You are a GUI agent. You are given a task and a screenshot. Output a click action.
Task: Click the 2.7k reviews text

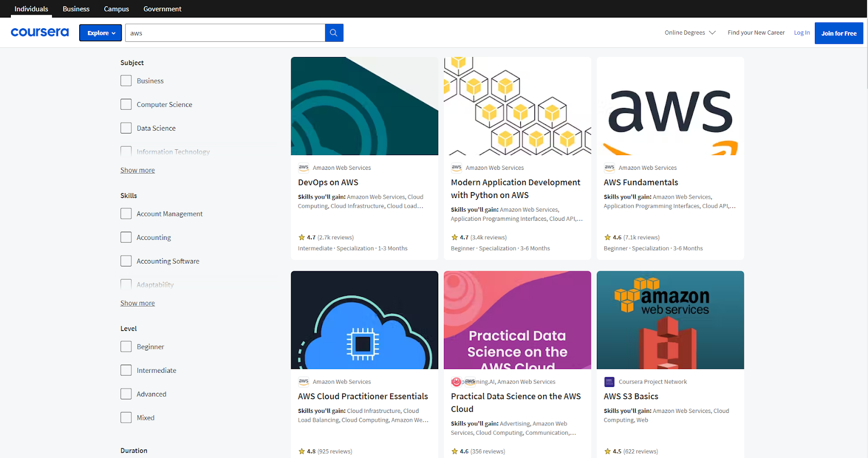[x=336, y=237]
